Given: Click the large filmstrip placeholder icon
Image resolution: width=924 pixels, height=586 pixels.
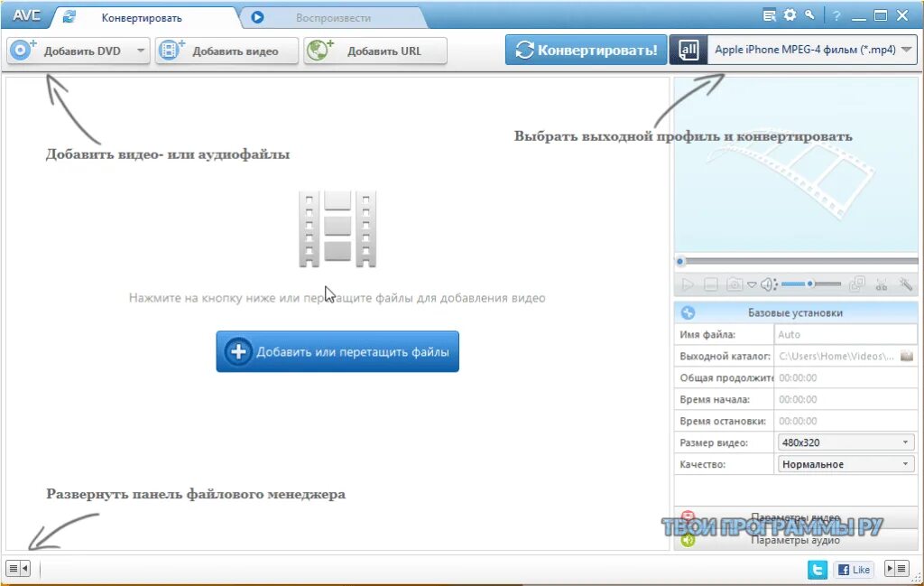Looking at the screenshot, I should tap(337, 228).
